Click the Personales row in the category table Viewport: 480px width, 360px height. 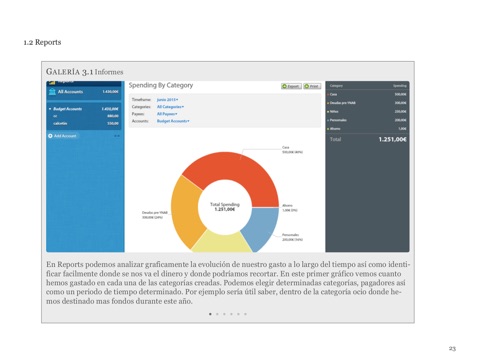[x=367, y=120]
